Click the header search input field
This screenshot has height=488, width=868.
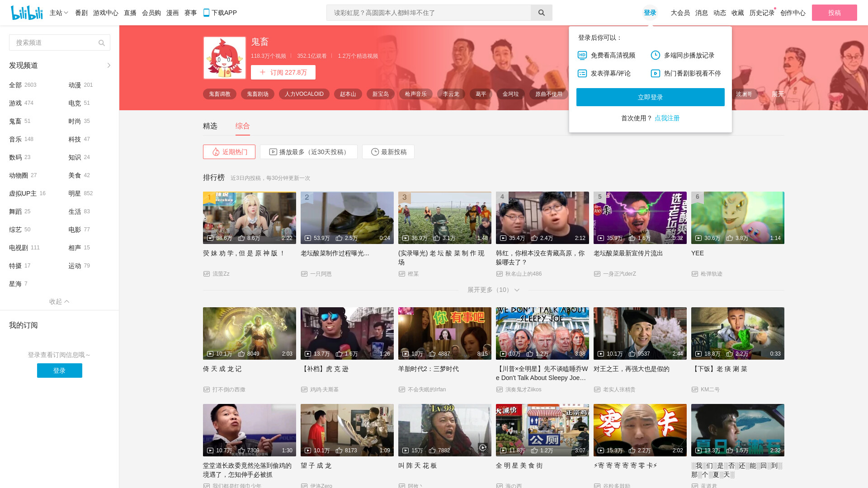(429, 13)
